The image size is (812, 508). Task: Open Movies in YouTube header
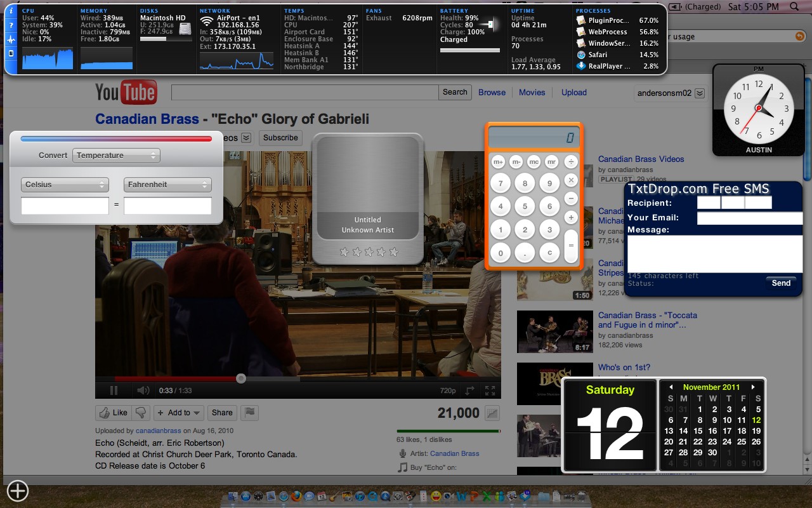pos(532,93)
